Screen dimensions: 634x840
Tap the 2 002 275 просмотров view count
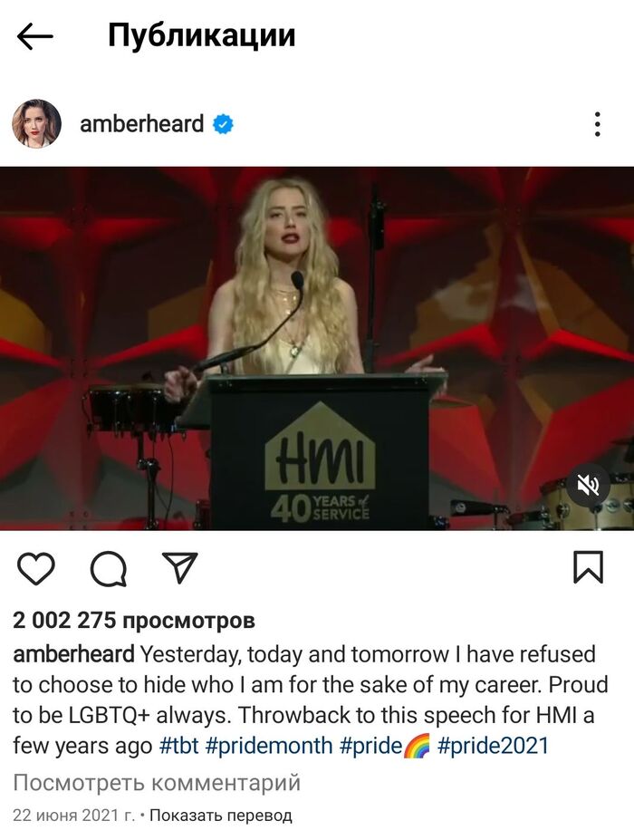pyautogui.click(x=134, y=621)
